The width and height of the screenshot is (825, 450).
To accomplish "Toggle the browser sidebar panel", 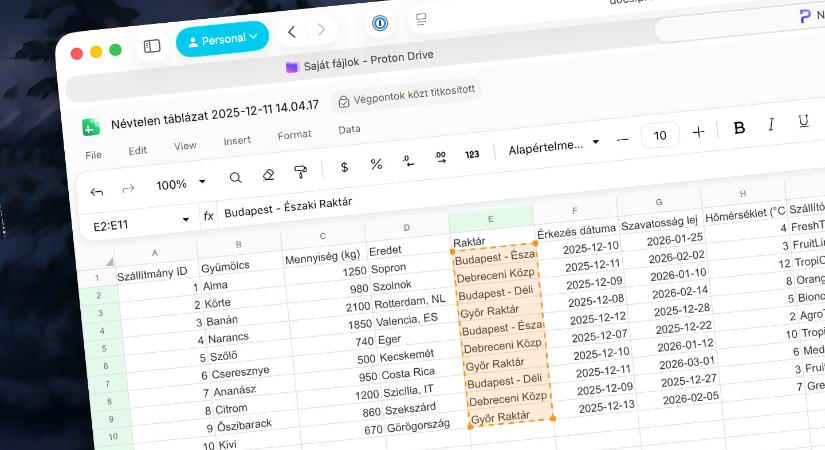I will [x=152, y=46].
